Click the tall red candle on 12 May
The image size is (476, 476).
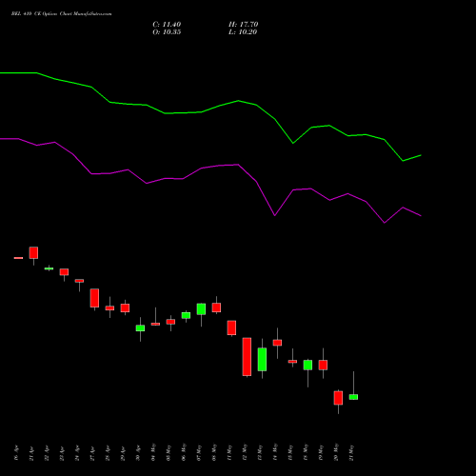247,357
